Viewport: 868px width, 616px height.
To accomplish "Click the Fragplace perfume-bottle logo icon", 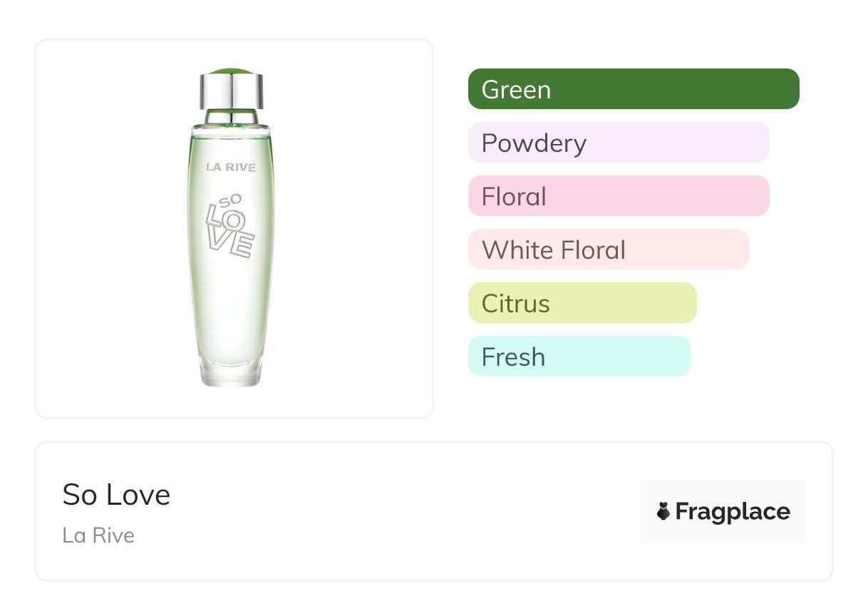I will [x=663, y=511].
